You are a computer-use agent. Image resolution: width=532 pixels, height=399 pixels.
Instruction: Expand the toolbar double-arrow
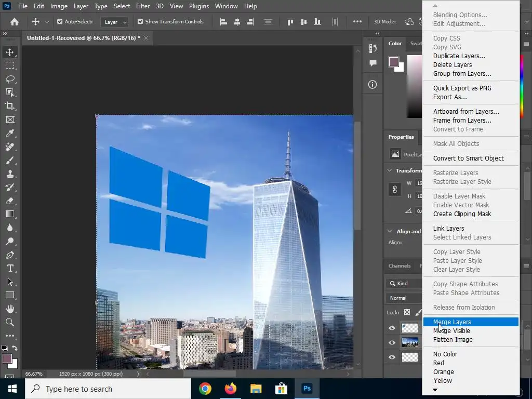(x=5, y=34)
